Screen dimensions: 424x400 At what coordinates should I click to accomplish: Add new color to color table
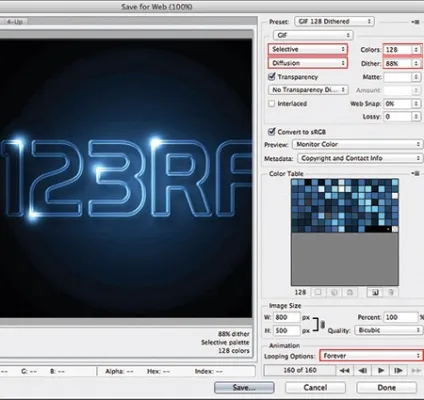[375, 293]
